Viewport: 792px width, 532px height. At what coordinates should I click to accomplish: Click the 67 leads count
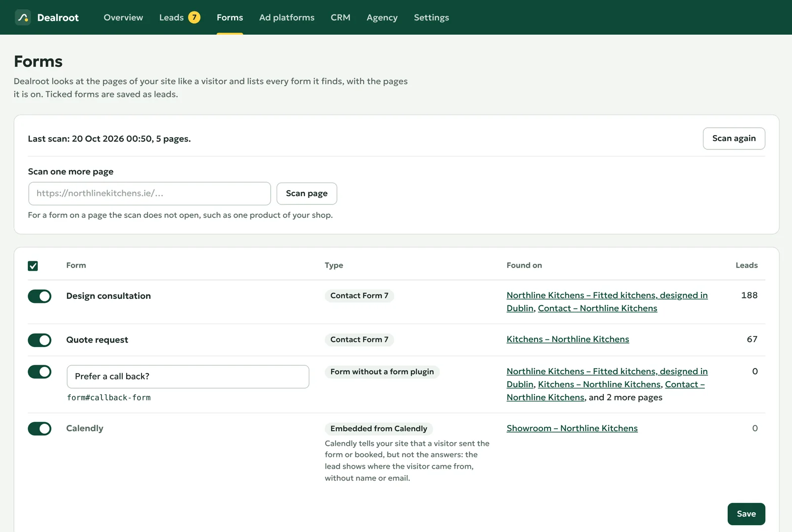pyautogui.click(x=752, y=339)
